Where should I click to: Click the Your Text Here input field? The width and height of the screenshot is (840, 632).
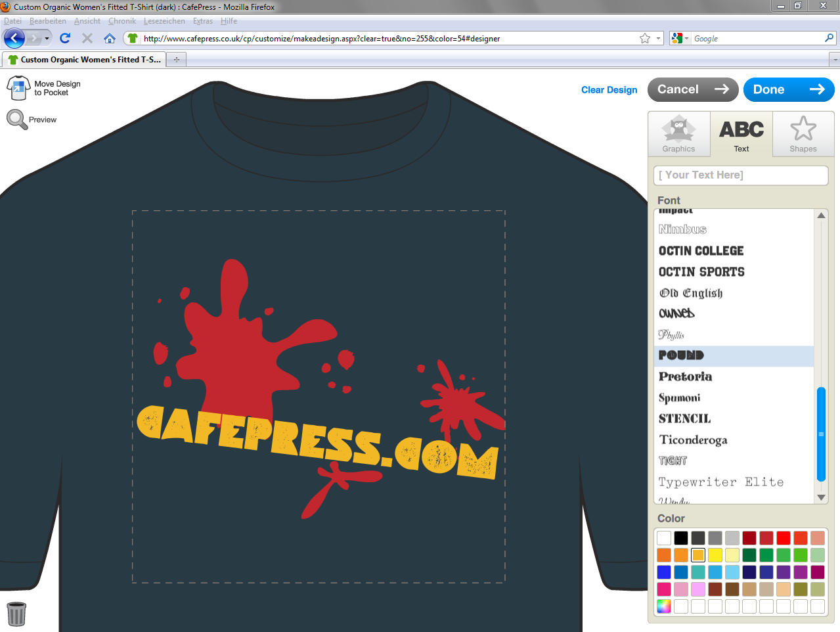coord(741,175)
